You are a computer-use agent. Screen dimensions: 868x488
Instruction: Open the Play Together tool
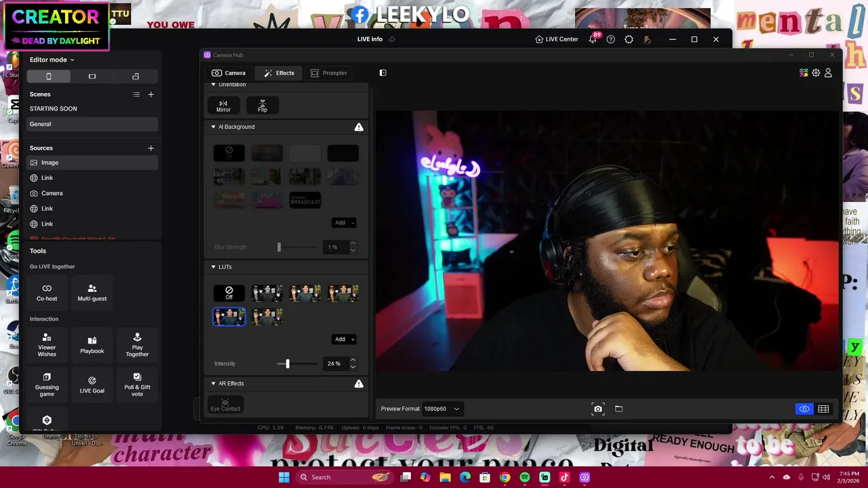tap(137, 345)
